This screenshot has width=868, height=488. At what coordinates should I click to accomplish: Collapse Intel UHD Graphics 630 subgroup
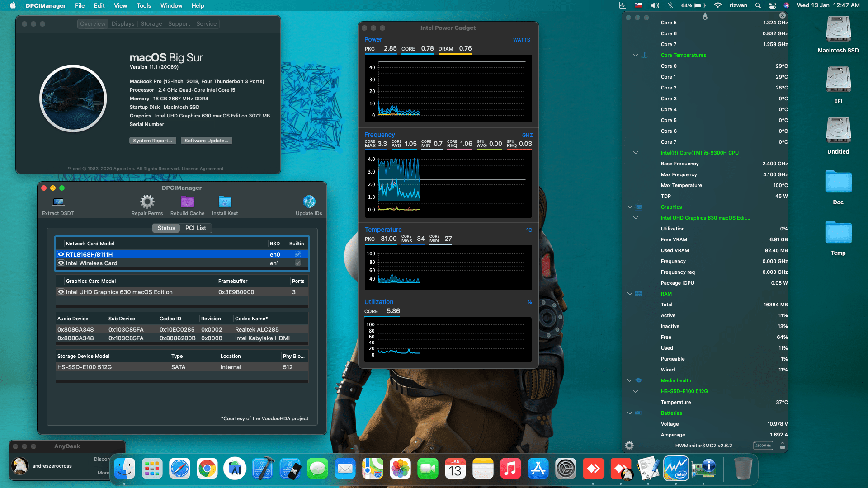[635, 218]
